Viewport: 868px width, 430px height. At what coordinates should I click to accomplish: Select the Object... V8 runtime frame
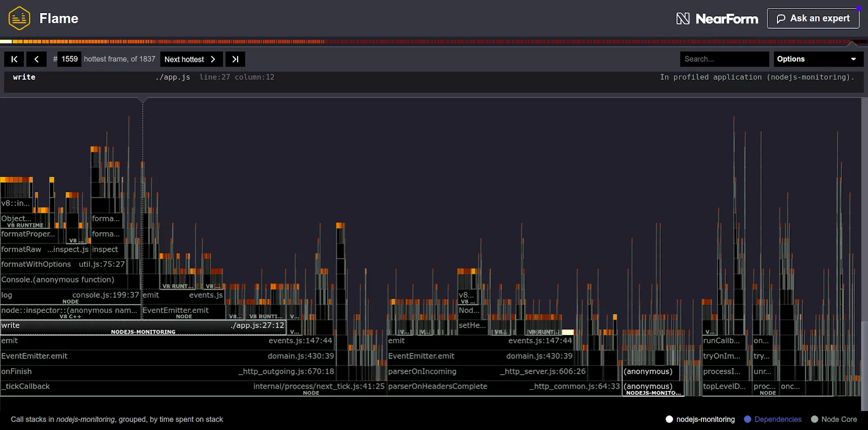pyautogui.click(x=25, y=220)
